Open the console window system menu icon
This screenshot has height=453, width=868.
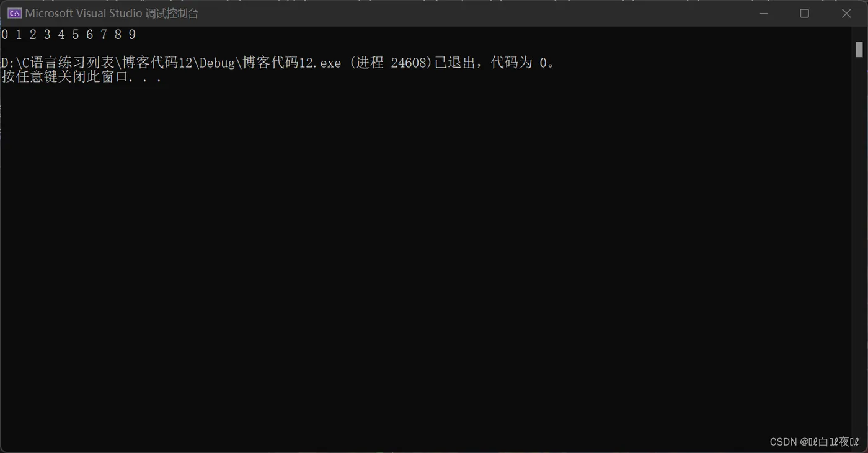tap(14, 13)
